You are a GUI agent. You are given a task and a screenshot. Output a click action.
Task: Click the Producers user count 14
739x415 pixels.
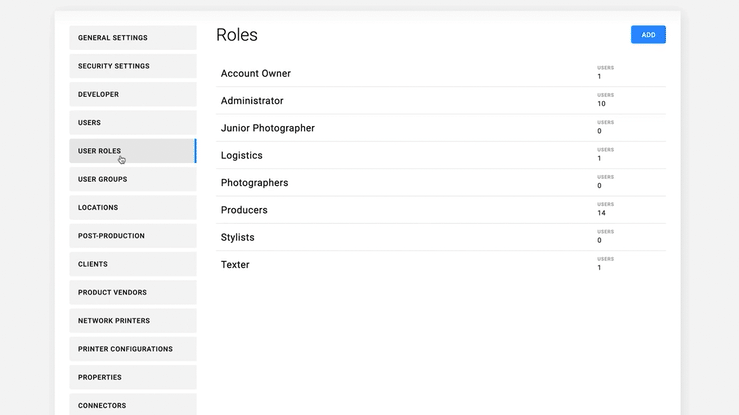601,213
